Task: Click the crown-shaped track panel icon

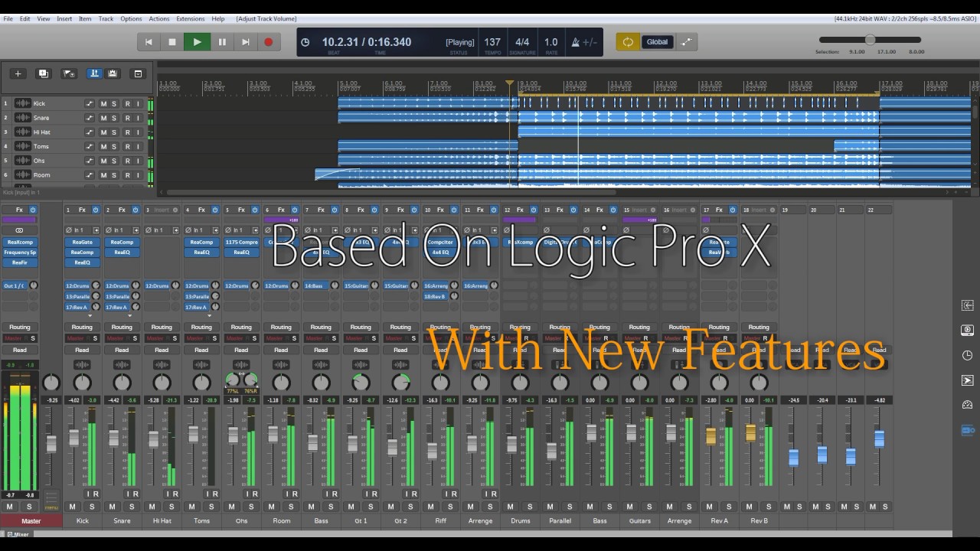Action: click(x=113, y=73)
